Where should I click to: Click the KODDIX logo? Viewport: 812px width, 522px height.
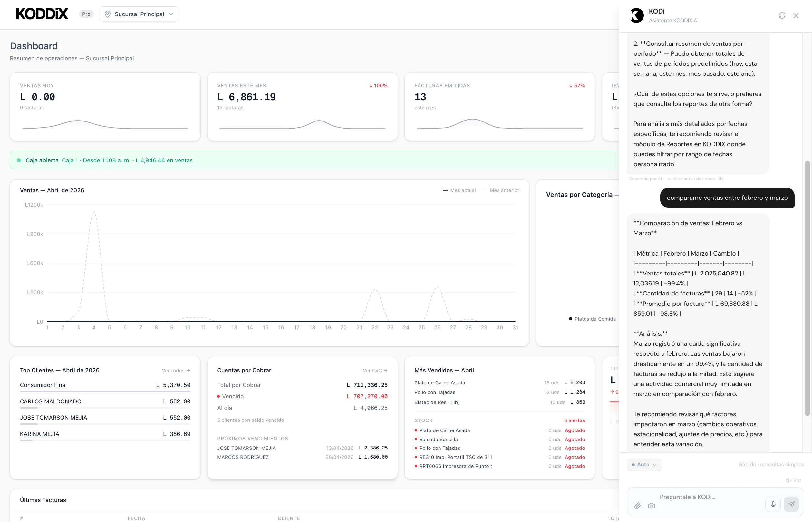(x=42, y=14)
